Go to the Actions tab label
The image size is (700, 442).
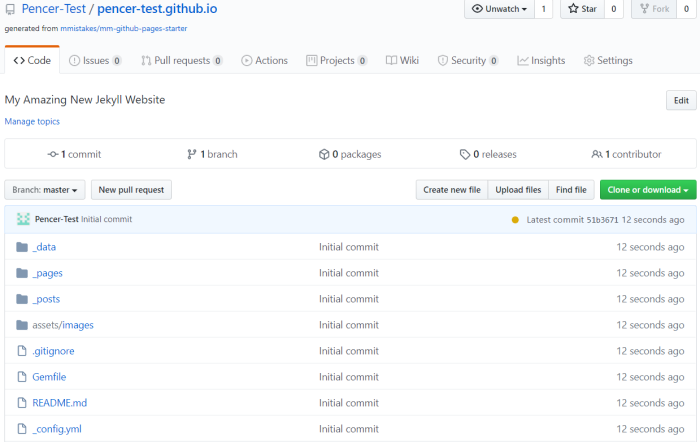271,60
